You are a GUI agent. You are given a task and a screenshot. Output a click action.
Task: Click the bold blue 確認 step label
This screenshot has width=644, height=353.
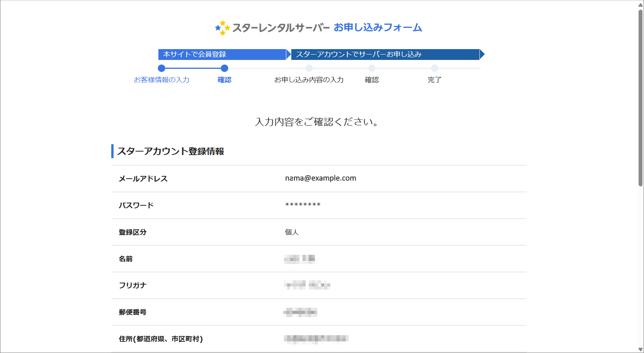pyautogui.click(x=224, y=80)
